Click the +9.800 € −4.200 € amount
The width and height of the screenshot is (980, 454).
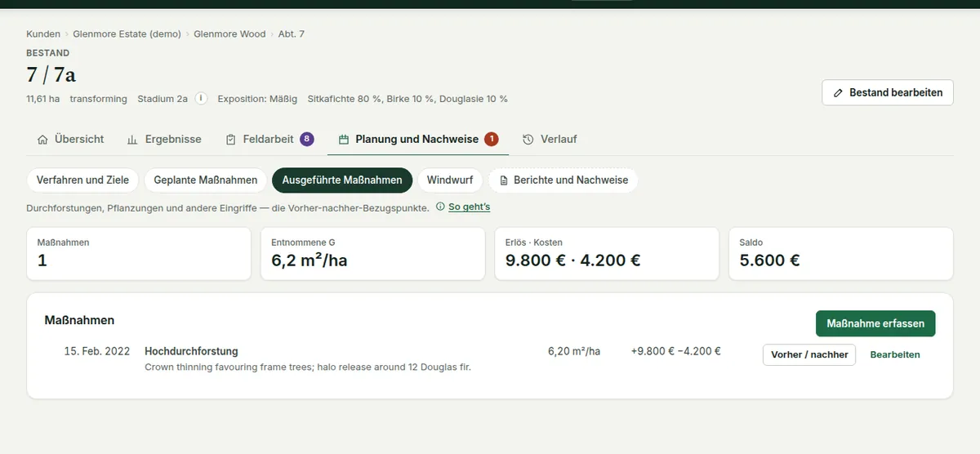pyautogui.click(x=675, y=351)
